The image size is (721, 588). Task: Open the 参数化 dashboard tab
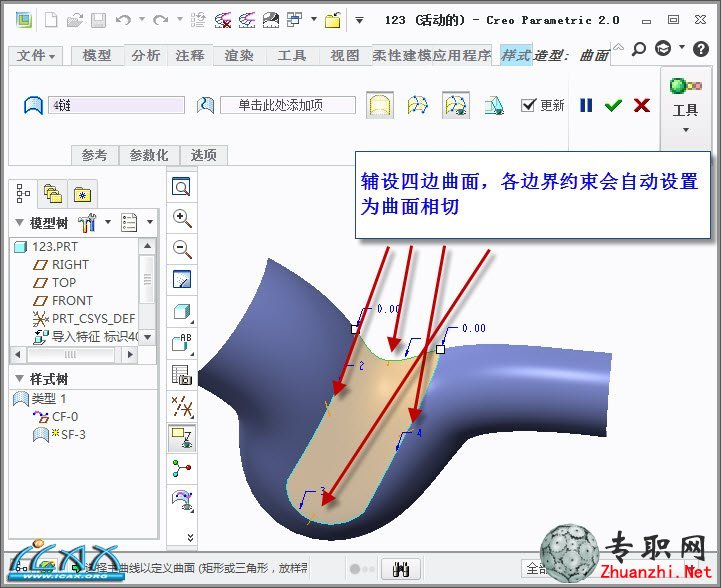click(149, 155)
